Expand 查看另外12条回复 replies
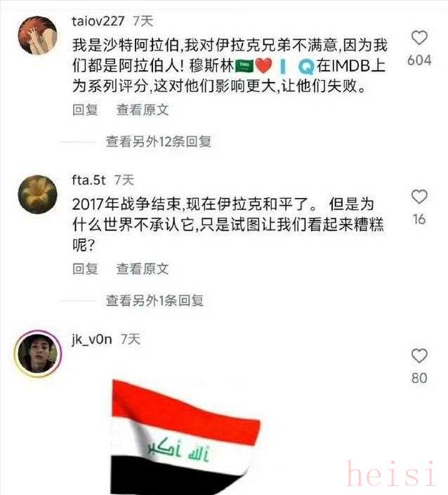 [159, 142]
